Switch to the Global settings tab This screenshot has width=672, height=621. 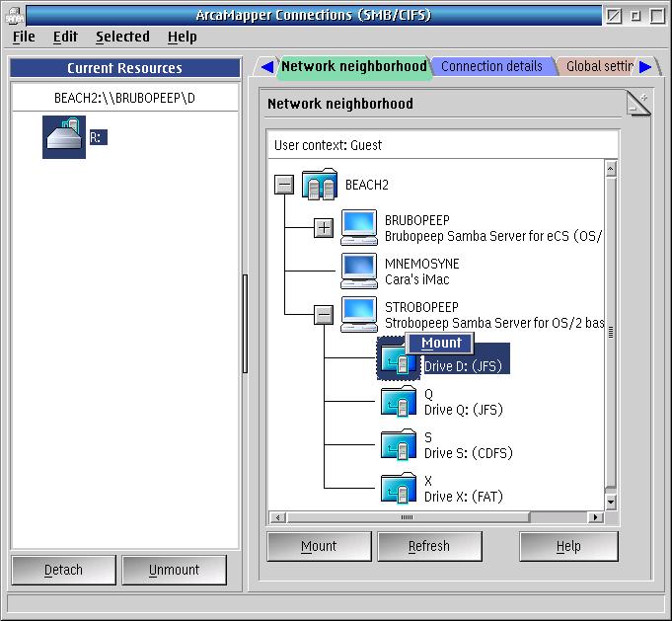[x=599, y=66]
